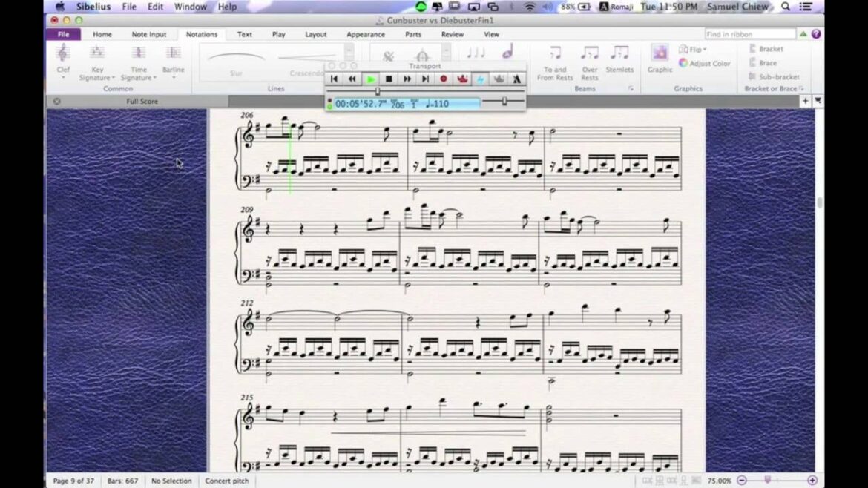868x488 pixels.
Task: Toggle the metronome click button in Transport
Action: coord(516,79)
